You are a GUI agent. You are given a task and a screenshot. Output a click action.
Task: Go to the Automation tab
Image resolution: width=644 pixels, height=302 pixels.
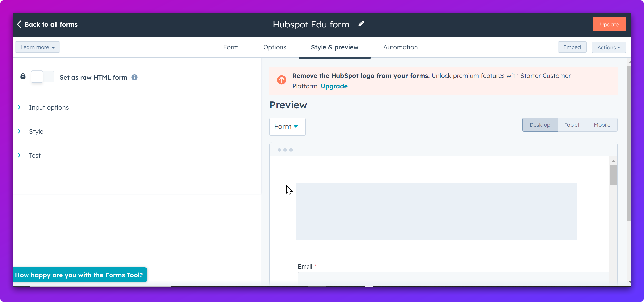400,47
